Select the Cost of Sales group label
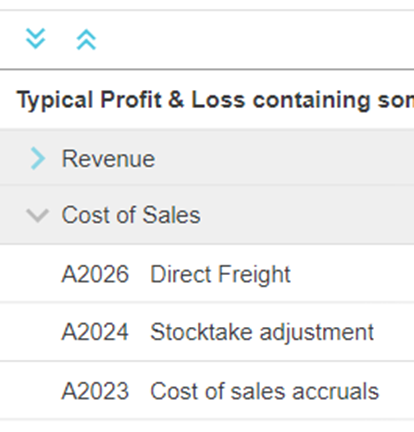The height and width of the screenshot is (432, 414). (131, 215)
